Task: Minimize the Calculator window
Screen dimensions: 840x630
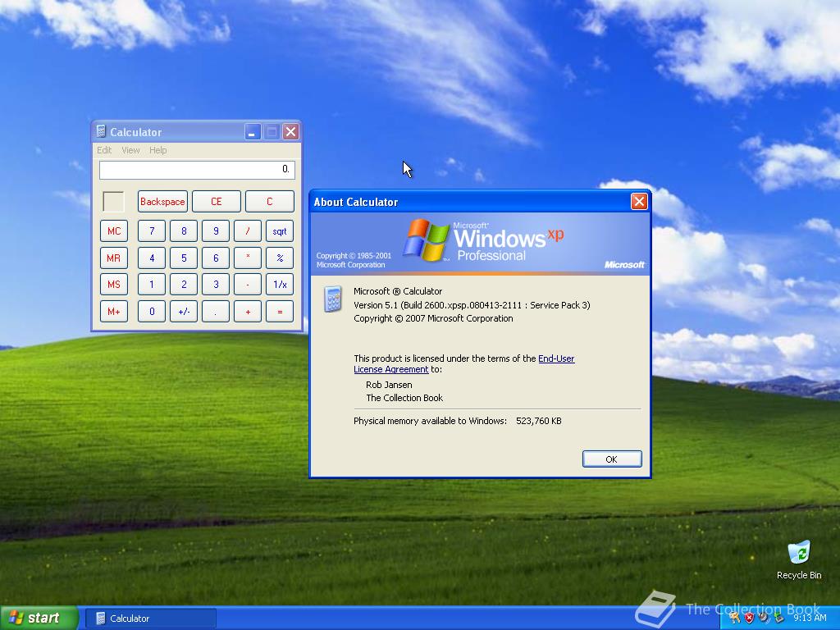Action: 253,131
